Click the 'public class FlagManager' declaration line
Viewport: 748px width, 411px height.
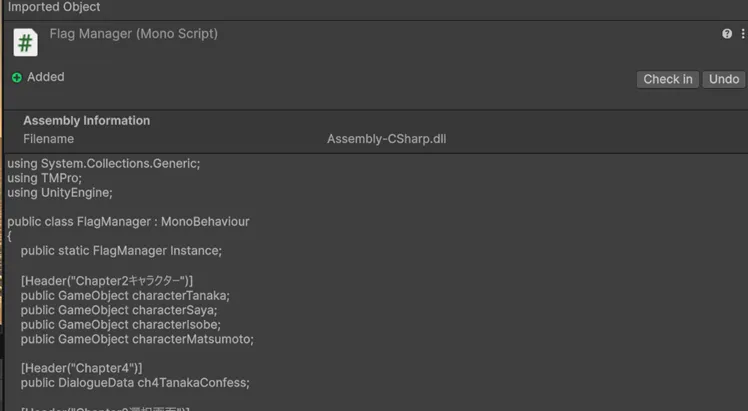tap(128, 222)
